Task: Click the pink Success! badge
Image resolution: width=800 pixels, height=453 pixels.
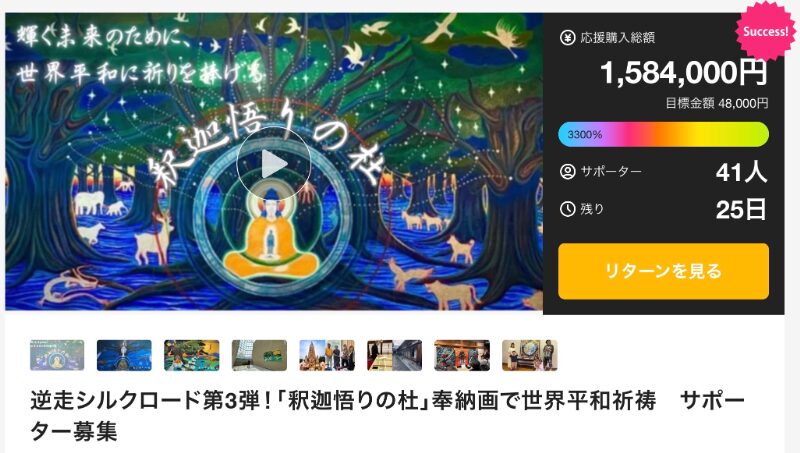Action: pos(765,32)
